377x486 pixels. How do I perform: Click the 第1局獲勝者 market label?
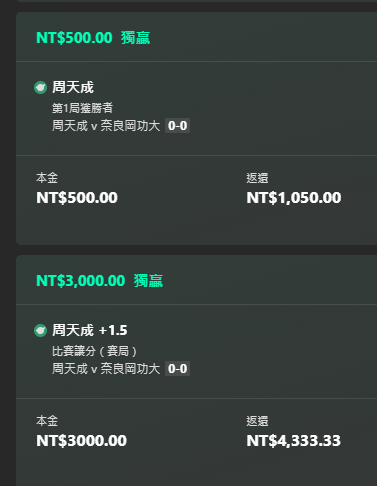coord(82,108)
